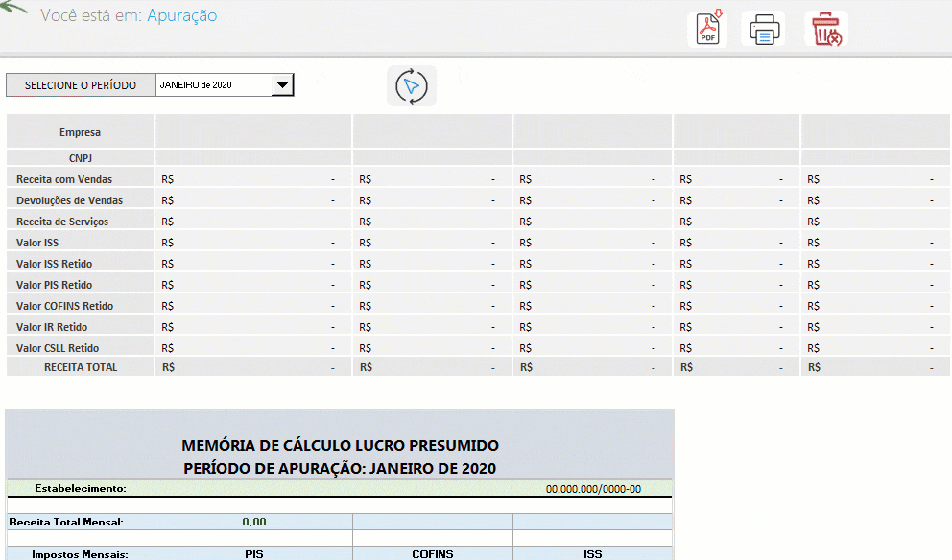Click the printer icon

point(764,29)
